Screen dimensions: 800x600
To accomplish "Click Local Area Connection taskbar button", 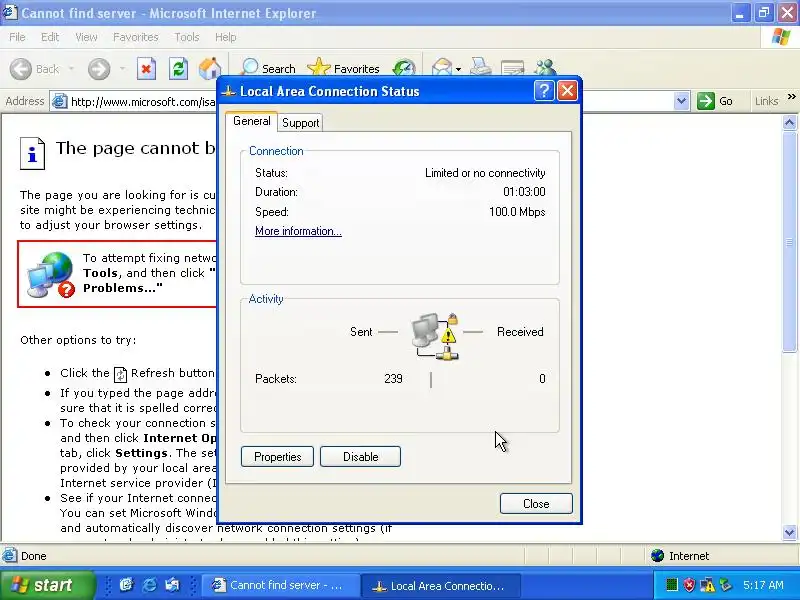I will click(441, 585).
